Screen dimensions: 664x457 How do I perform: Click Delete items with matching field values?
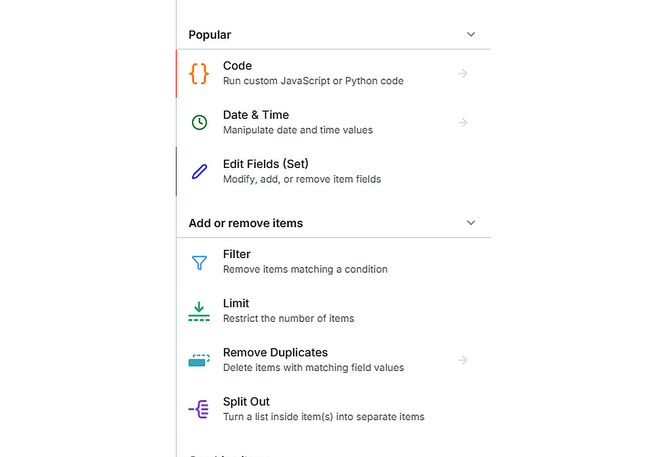tap(313, 368)
